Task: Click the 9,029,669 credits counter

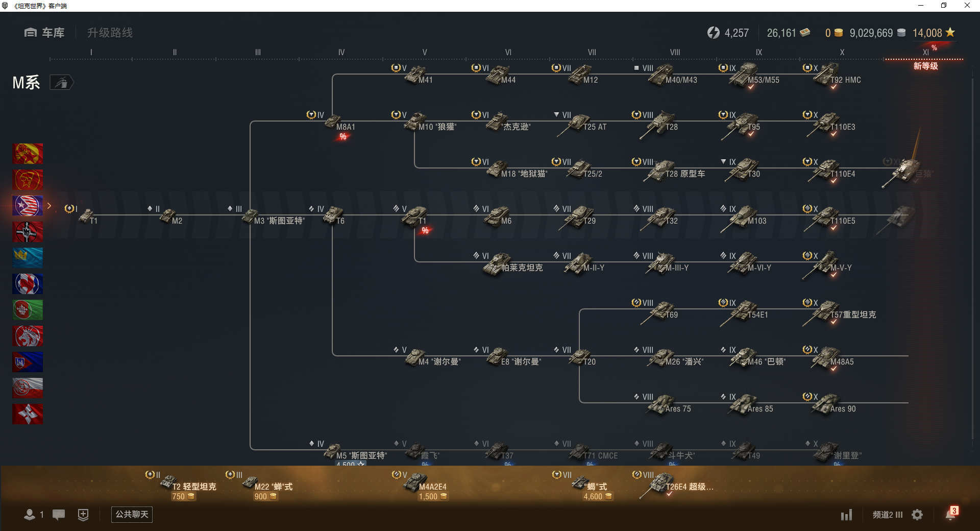Action: pos(877,33)
